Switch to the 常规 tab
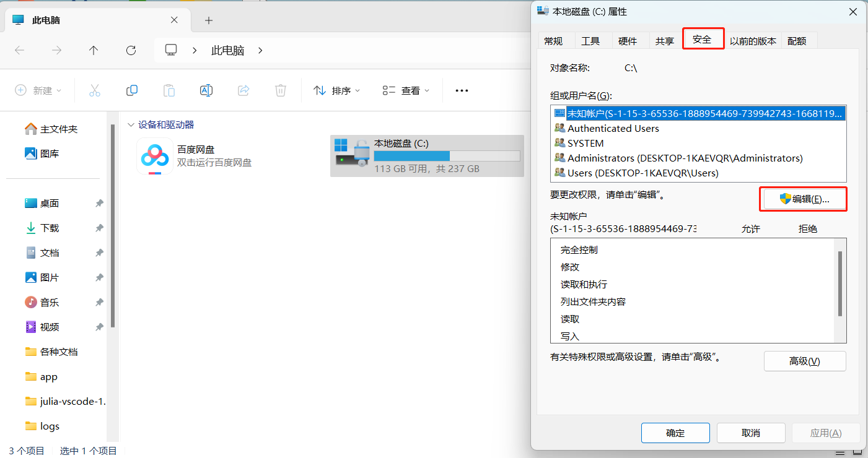This screenshot has height=458, width=868. click(x=553, y=41)
